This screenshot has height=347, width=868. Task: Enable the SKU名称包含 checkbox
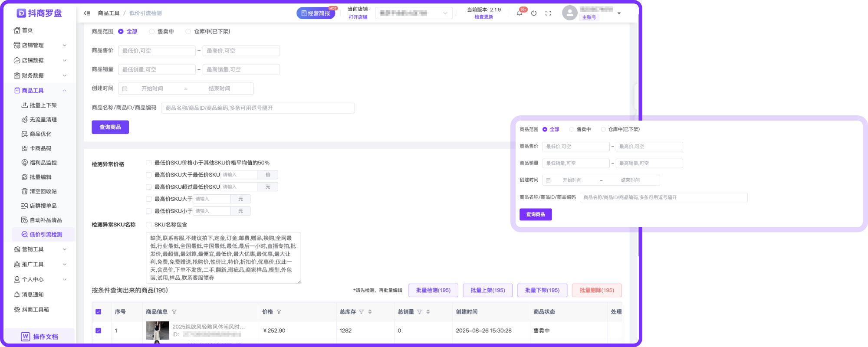pos(149,225)
